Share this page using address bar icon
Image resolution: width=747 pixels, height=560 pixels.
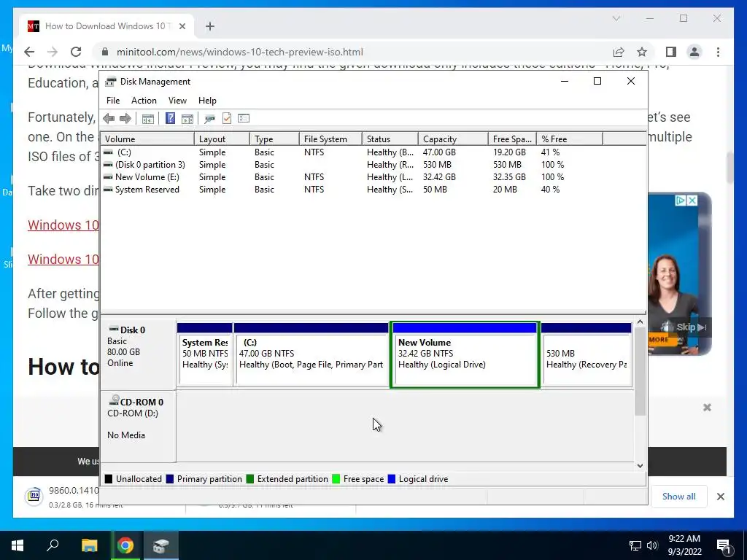619,52
